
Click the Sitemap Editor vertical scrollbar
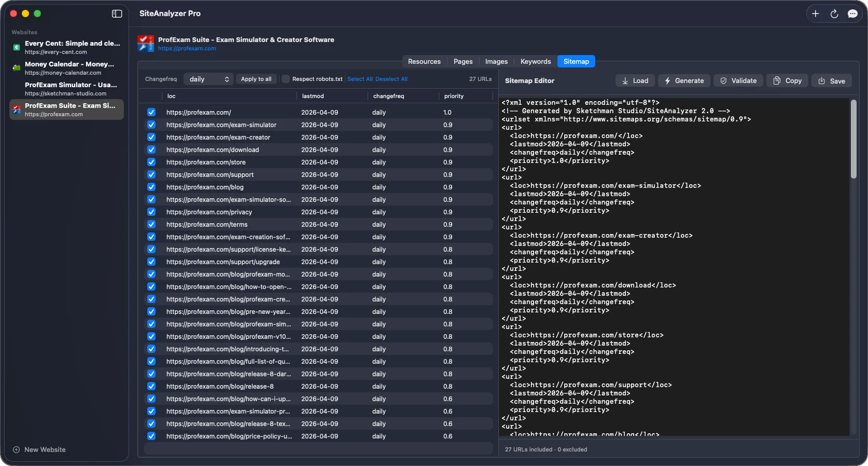tap(853, 139)
